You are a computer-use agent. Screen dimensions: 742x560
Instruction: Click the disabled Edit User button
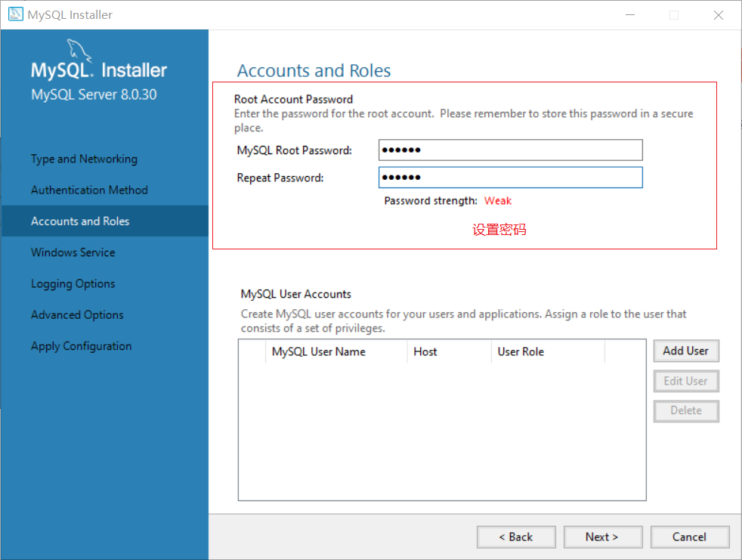(x=685, y=381)
